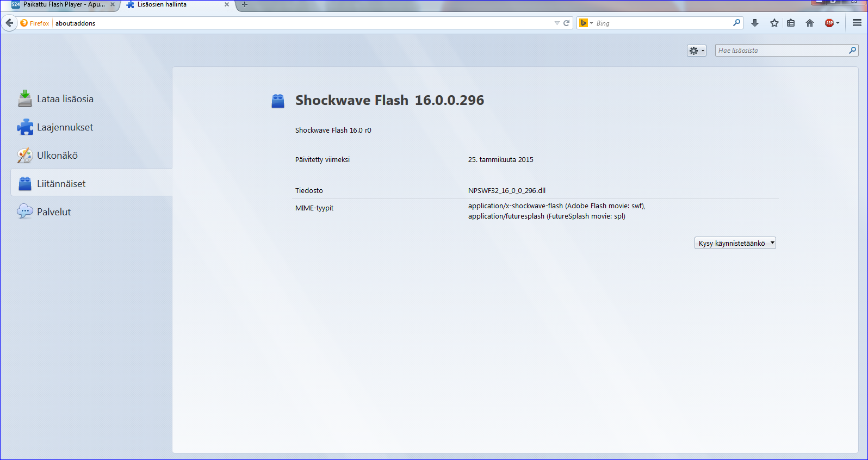Click the search magnifier in Bing box
Image resolution: width=868 pixels, height=460 pixels.
(736, 23)
